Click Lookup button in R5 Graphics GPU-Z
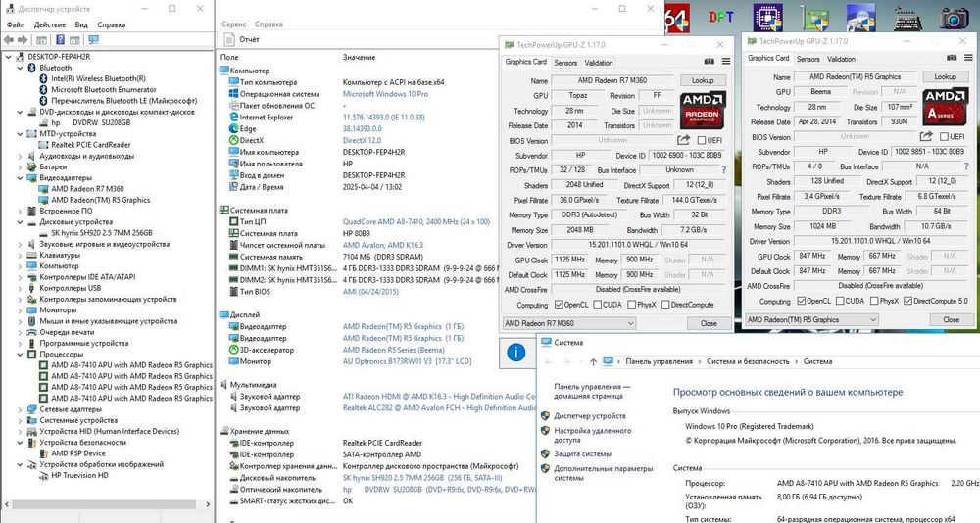Image resolution: width=980 pixels, height=523 pixels. 945,76
